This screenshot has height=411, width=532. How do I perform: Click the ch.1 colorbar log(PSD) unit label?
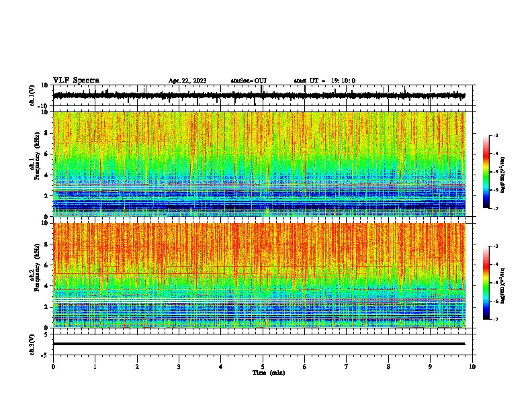click(503, 175)
